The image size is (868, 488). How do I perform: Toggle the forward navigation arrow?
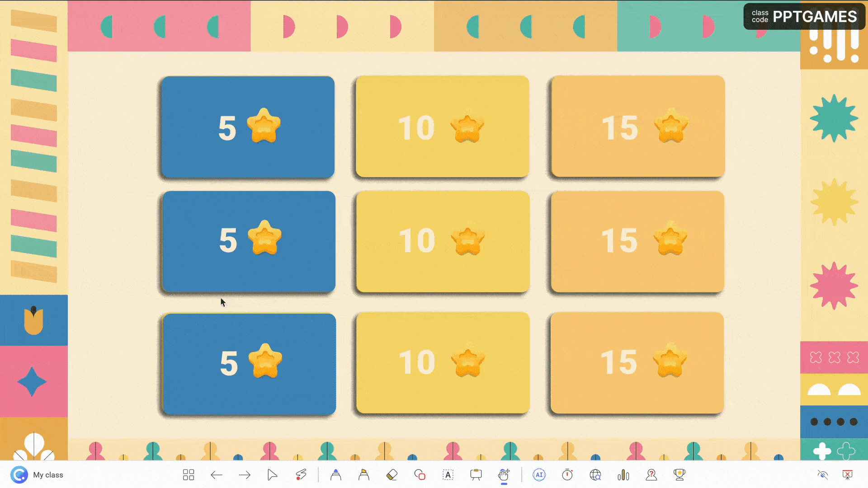click(245, 474)
